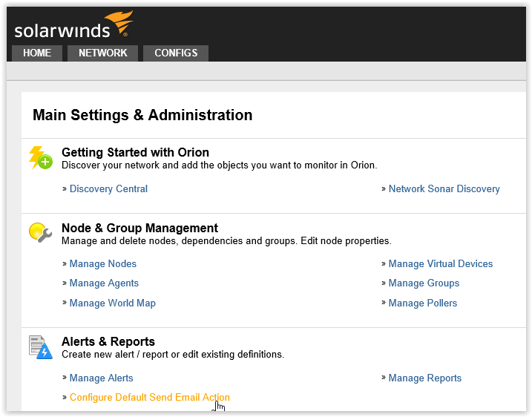The width and height of the screenshot is (532, 417).
Task: Click the SolarWinds logo
Action: [x=73, y=25]
